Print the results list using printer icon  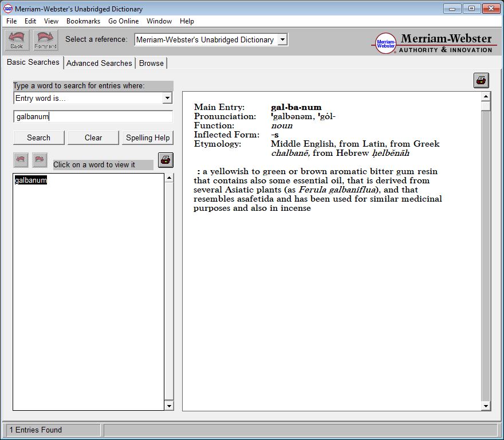pos(166,160)
